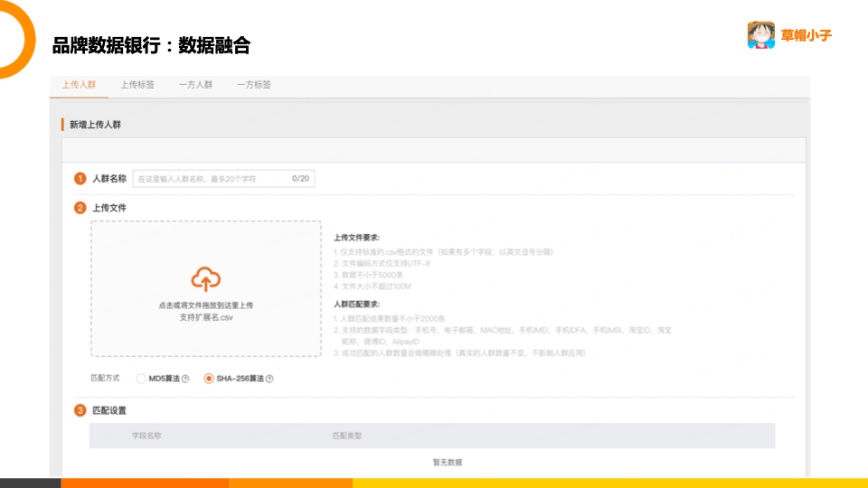Select the SHA-256算法 radio button
The image size is (868, 488).
click(x=209, y=379)
